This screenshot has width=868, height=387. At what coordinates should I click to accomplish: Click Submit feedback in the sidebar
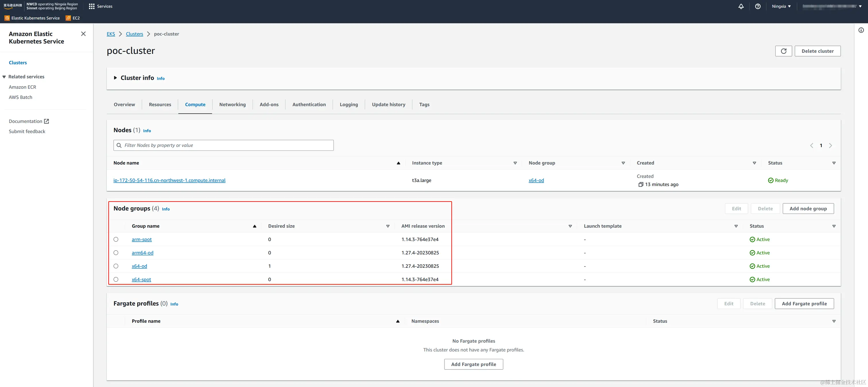click(x=27, y=132)
